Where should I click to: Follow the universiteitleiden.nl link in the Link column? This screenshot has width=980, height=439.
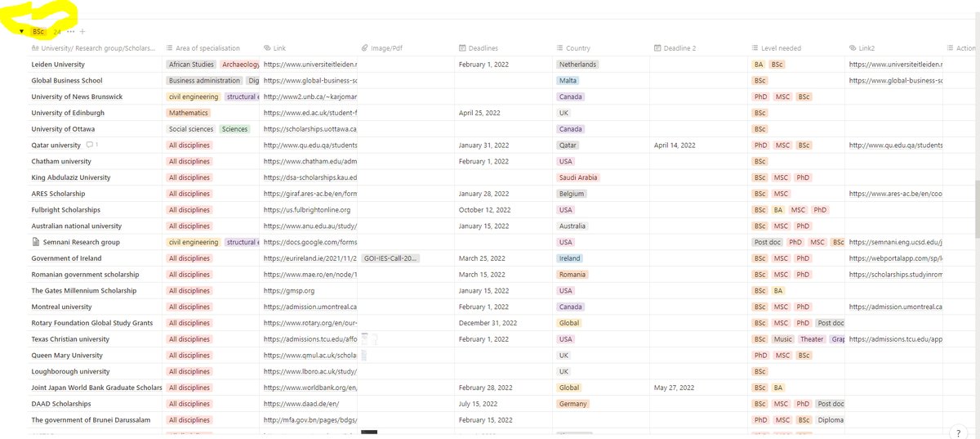pos(310,64)
